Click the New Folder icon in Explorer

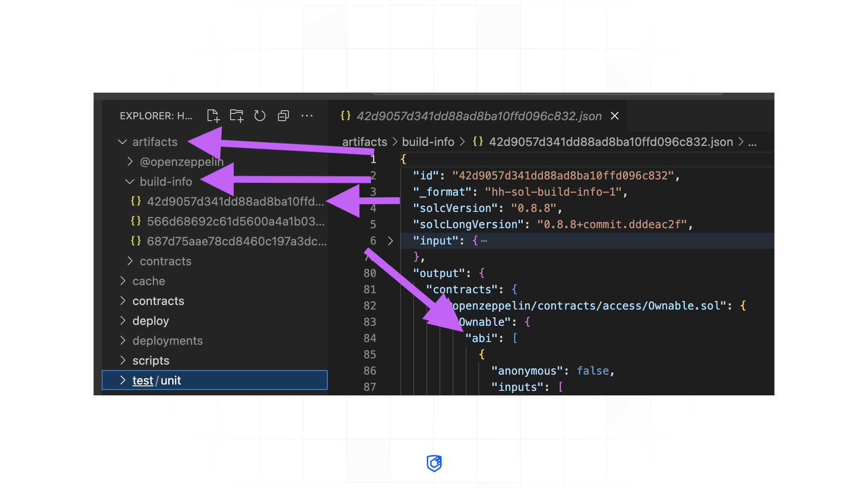236,116
